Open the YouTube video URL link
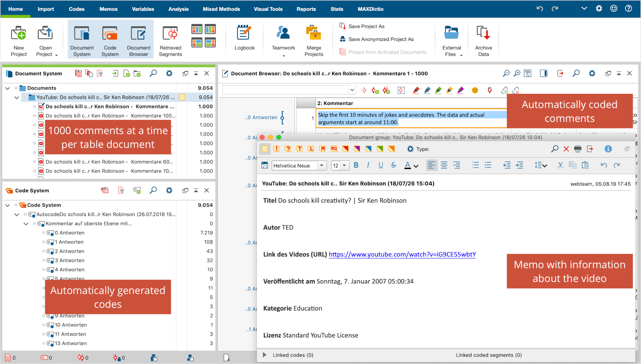The image size is (641, 364). pyautogui.click(x=402, y=254)
